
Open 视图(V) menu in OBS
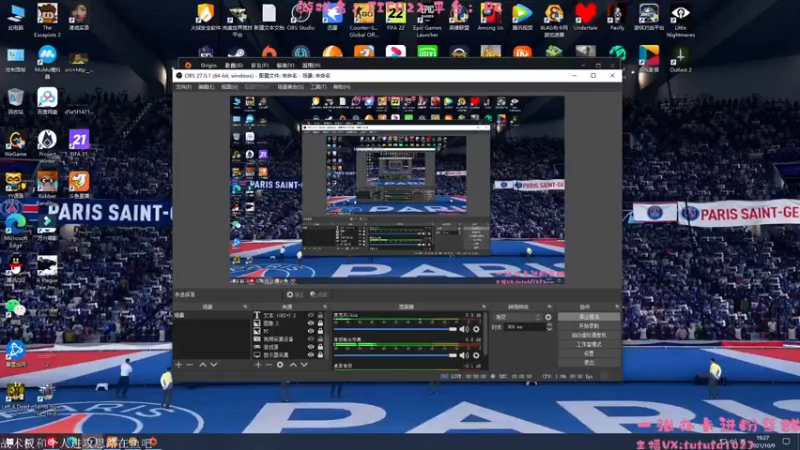click(229, 87)
